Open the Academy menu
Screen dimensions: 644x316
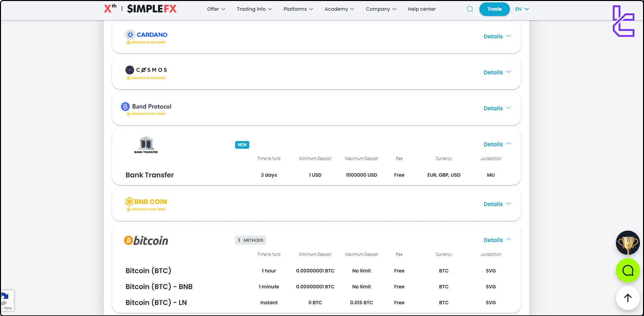[339, 9]
